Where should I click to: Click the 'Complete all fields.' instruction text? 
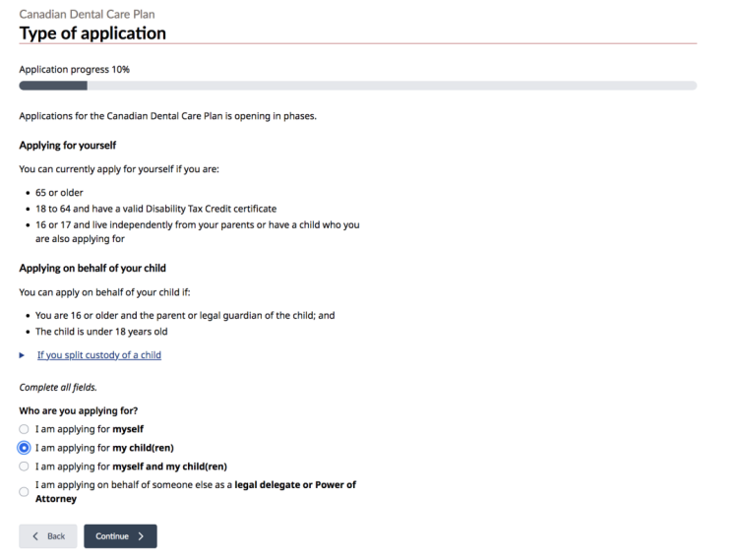(x=60, y=388)
